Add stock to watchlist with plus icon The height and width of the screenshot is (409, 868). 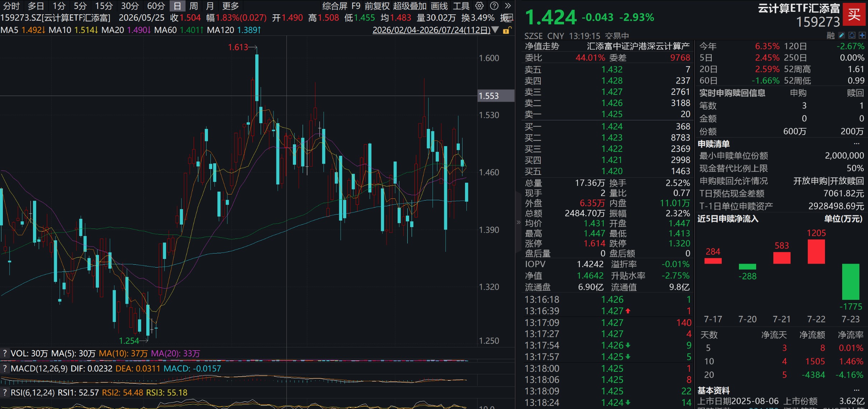pyautogui.click(x=862, y=35)
